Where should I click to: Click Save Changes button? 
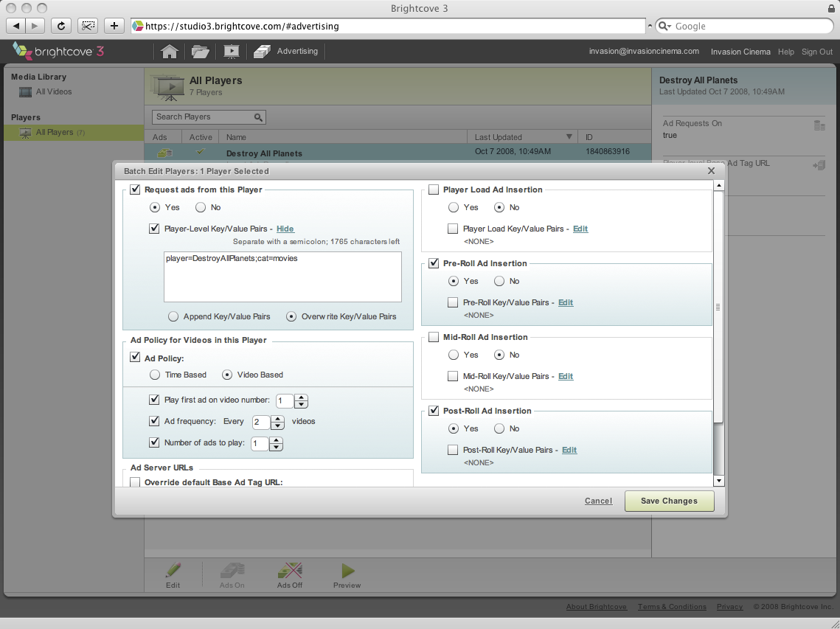click(x=669, y=501)
